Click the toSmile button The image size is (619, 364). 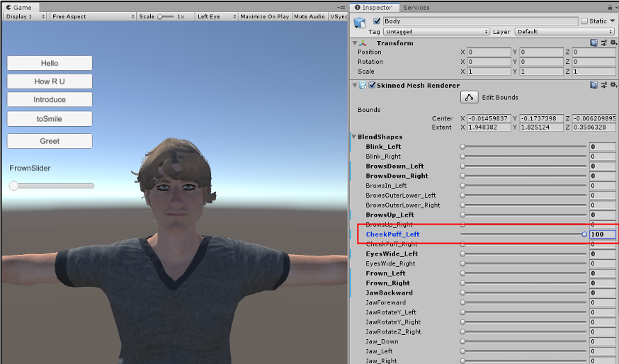pos(50,119)
